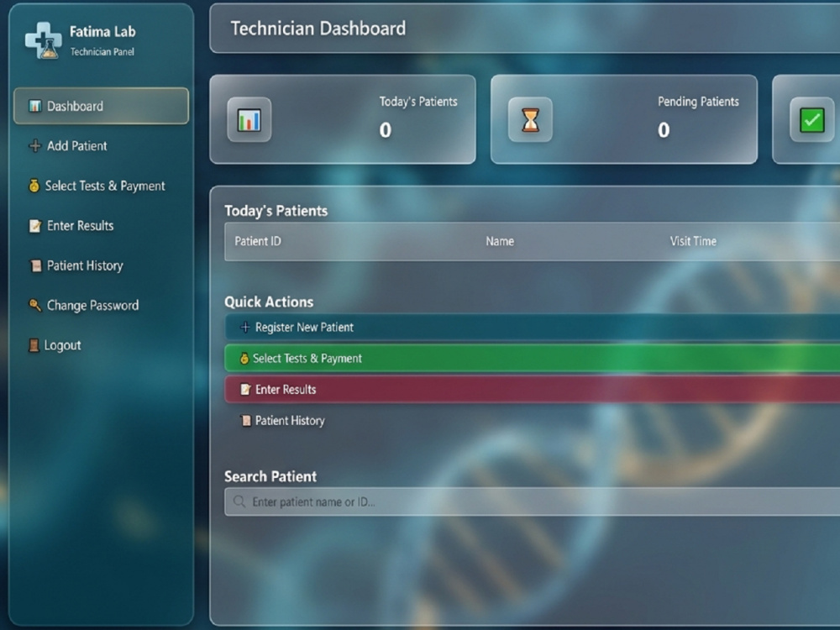The height and width of the screenshot is (630, 840).
Task: Click the money bag icon beside sidebar Select Tests
Action: (34, 186)
